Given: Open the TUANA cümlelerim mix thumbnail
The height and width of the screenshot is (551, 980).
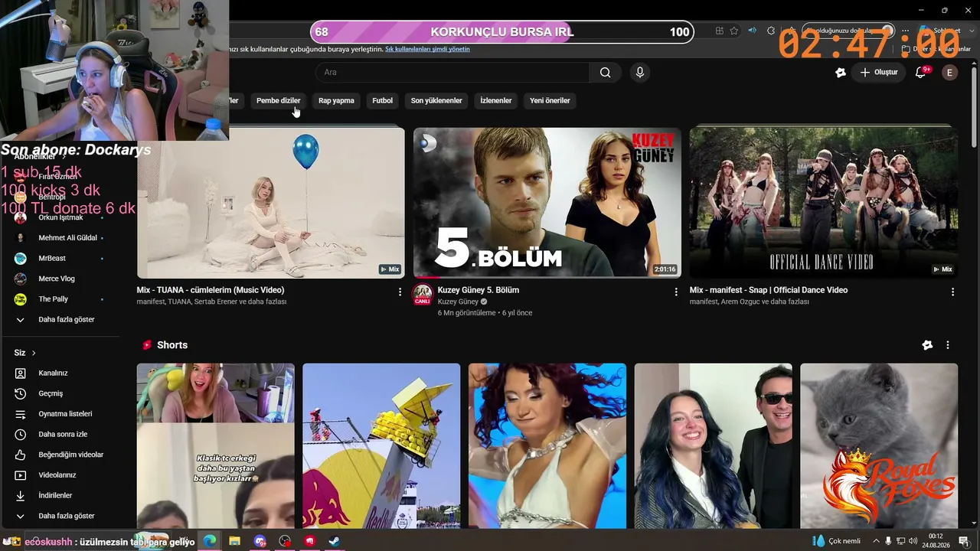Looking at the screenshot, I should [x=271, y=202].
